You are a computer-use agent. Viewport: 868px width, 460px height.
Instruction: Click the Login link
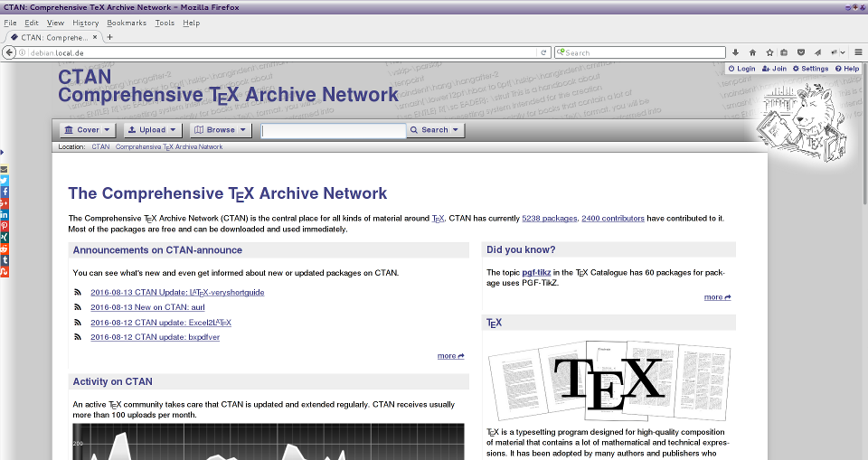point(741,69)
